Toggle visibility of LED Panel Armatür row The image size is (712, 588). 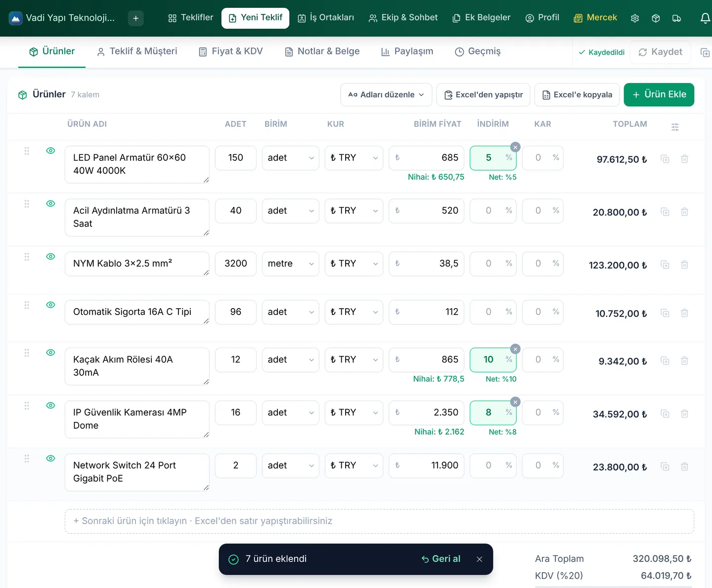(x=50, y=151)
